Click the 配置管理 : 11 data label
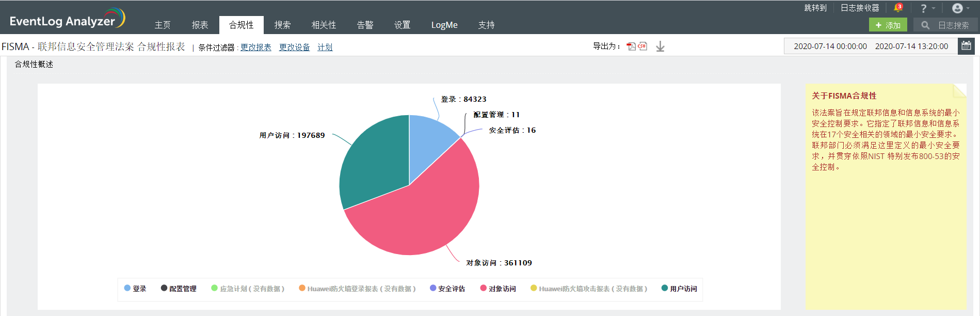 pyautogui.click(x=496, y=115)
